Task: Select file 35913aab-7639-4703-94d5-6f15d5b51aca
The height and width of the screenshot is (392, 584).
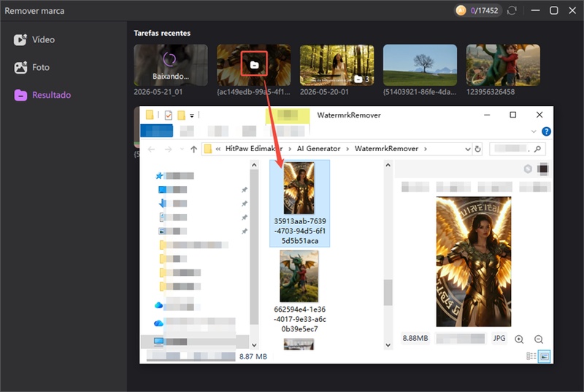Action: coord(299,203)
